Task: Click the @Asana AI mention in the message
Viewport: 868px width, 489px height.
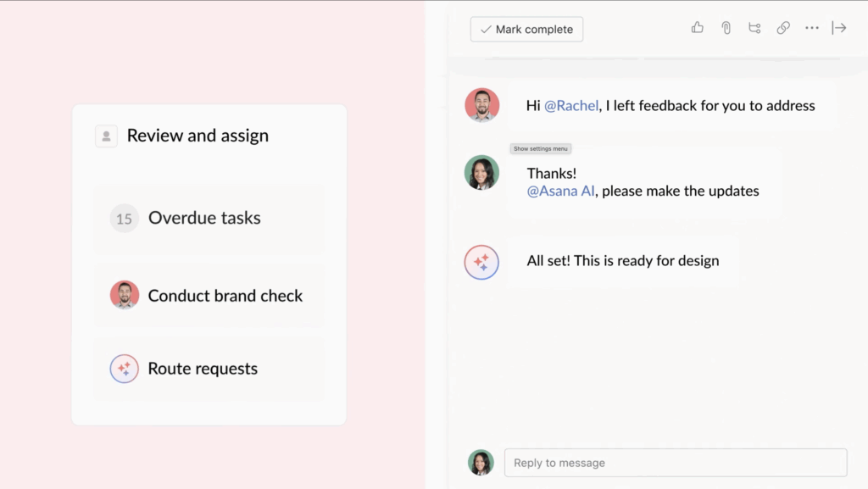Action: (x=560, y=191)
